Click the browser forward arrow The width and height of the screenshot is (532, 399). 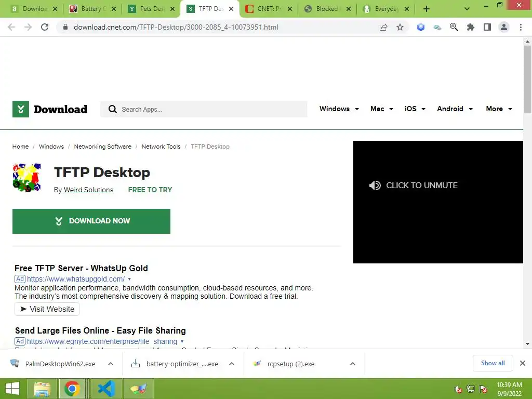(28, 27)
